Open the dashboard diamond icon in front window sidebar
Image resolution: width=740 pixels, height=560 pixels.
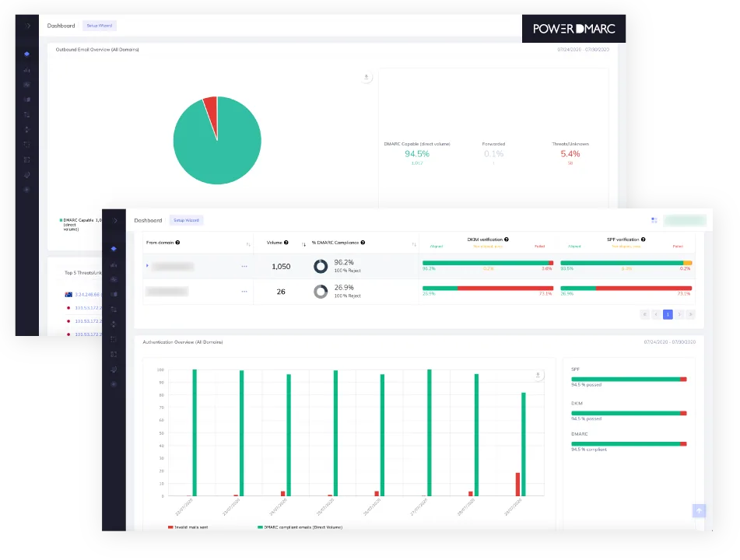click(x=114, y=249)
